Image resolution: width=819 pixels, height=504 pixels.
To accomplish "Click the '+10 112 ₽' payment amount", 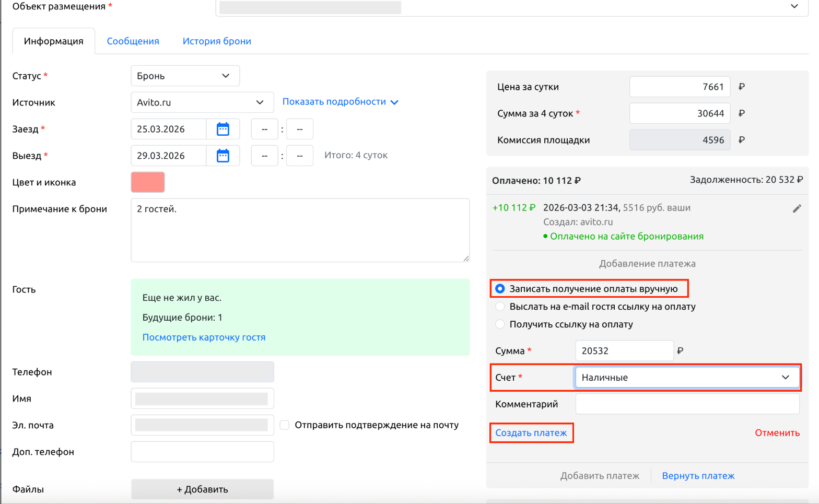I will (514, 207).
